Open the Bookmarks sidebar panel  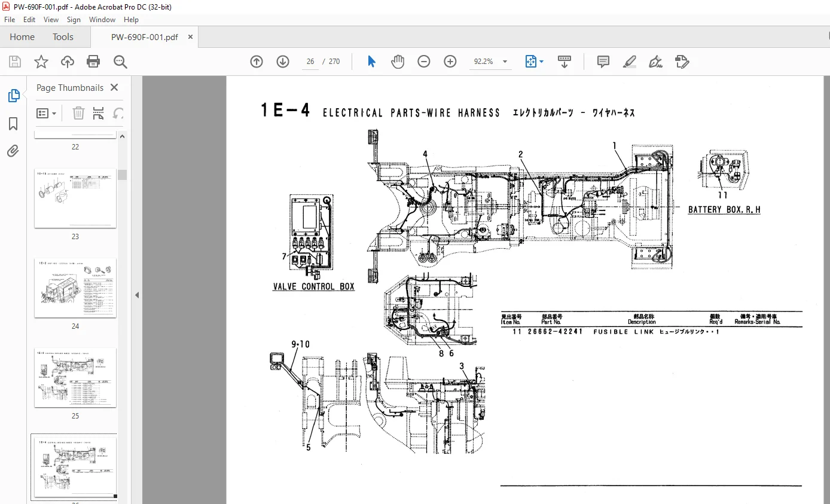click(x=13, y=124)
